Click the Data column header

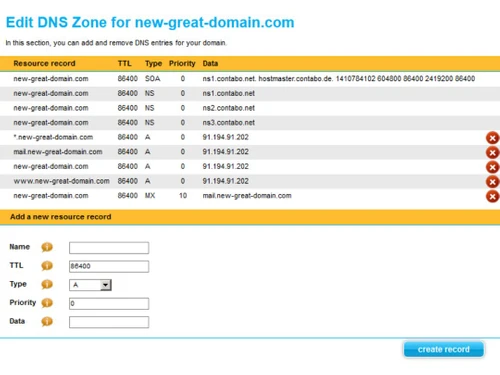coord(210,63)
